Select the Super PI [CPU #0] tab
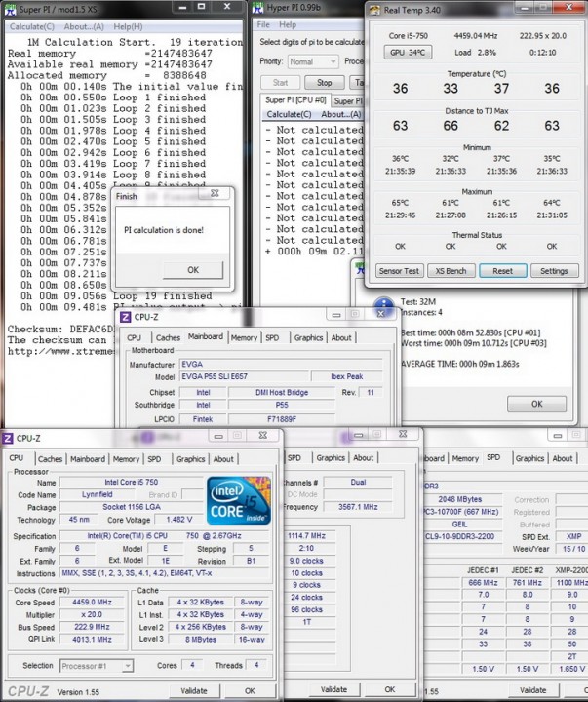 click(x=295, y=99)
